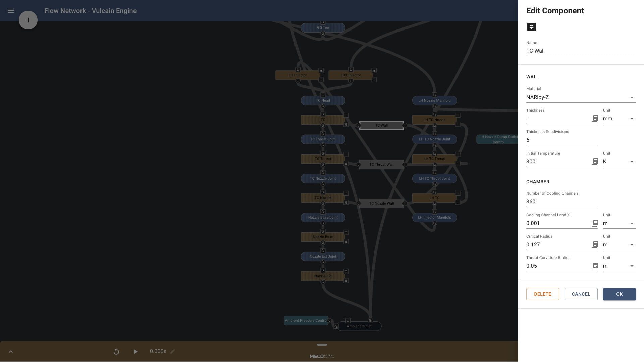Screen dimensions: 644x362
Task: Open the hamburger navigation menu
Action: [11, 11]
